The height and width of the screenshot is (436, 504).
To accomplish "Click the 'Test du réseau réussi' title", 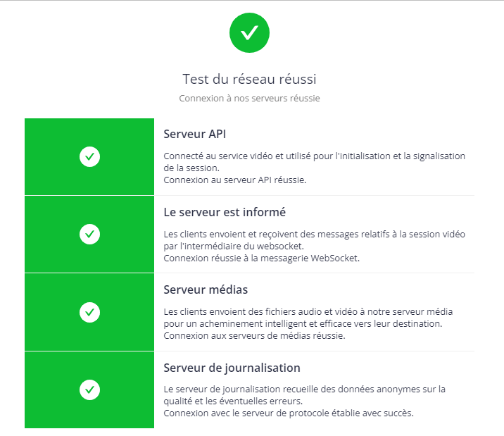I will coord(249,79).
